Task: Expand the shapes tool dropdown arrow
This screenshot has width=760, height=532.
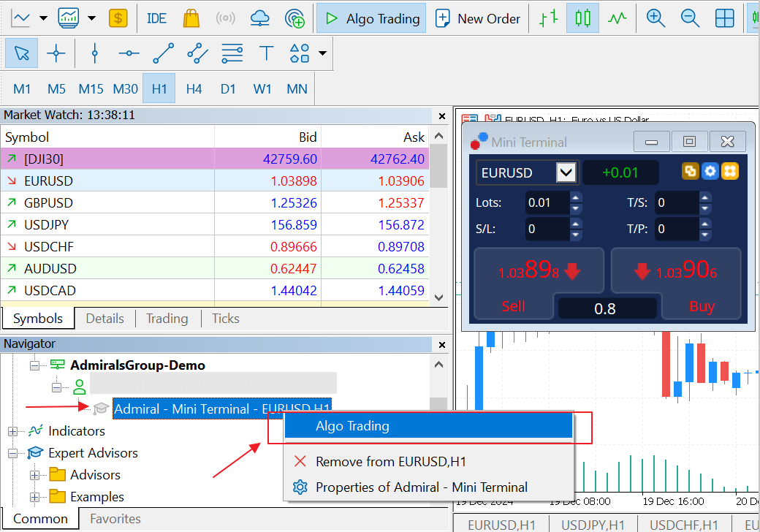Action: coord(322,53)
